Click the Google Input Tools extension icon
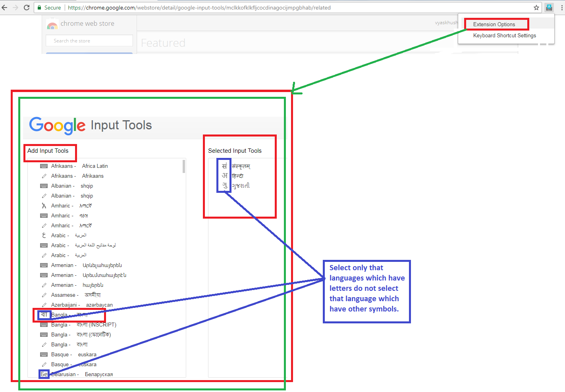This screenshot has width=565, height=392. [549, 8]
